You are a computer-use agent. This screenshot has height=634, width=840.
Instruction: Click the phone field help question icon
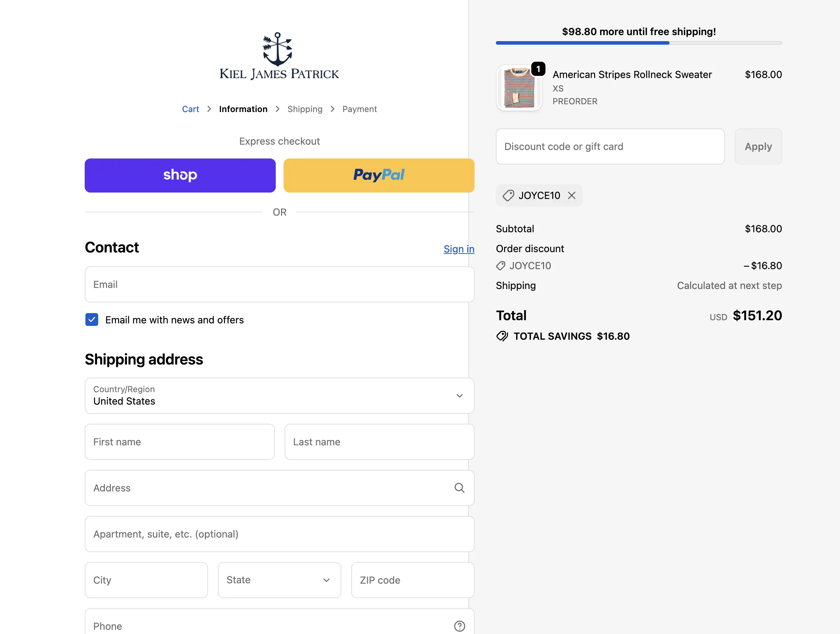459,625
